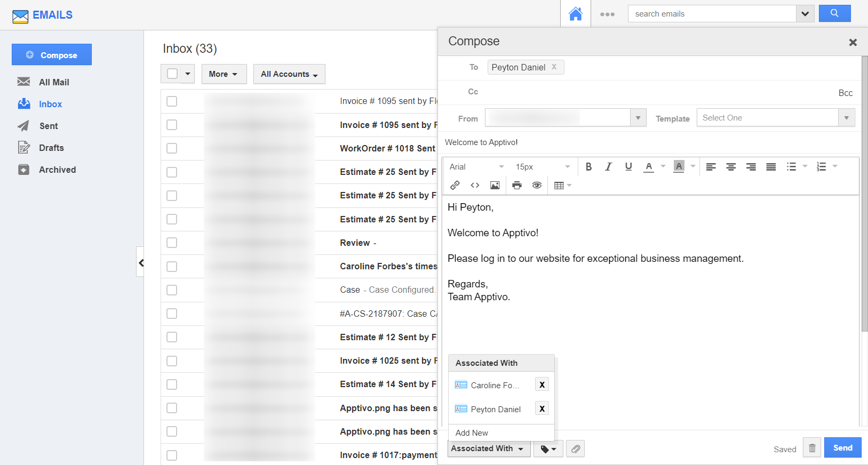The height and width of the screenshot is (465, 868).
Task: Open the All Accounts filter dropdown
Action: click(289, 74)
